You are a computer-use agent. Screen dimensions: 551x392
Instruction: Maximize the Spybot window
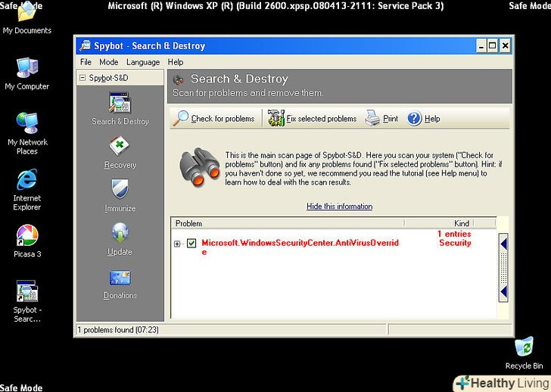493,45
